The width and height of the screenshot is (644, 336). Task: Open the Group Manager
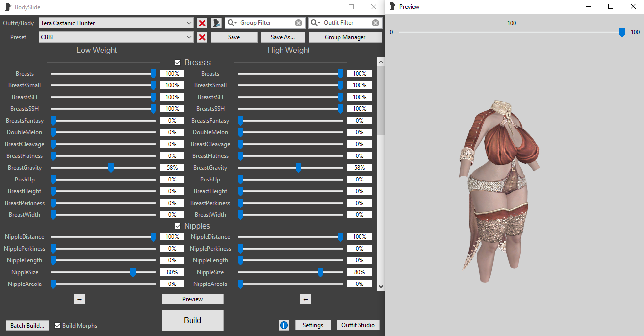[x=345, y=37]
